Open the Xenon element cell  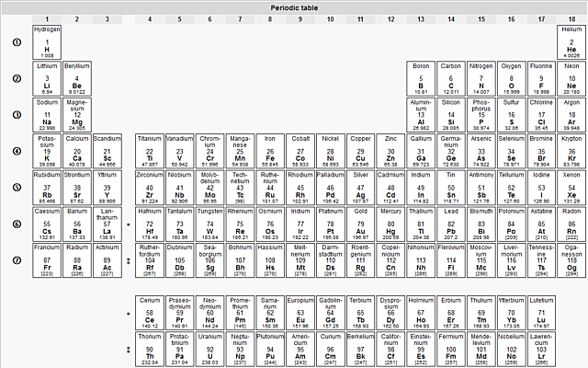click(571, 188)
